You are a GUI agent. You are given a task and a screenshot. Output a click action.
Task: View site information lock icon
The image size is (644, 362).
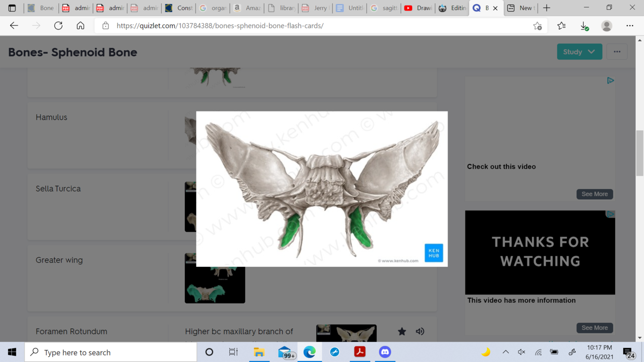click(x=105, y=26)
